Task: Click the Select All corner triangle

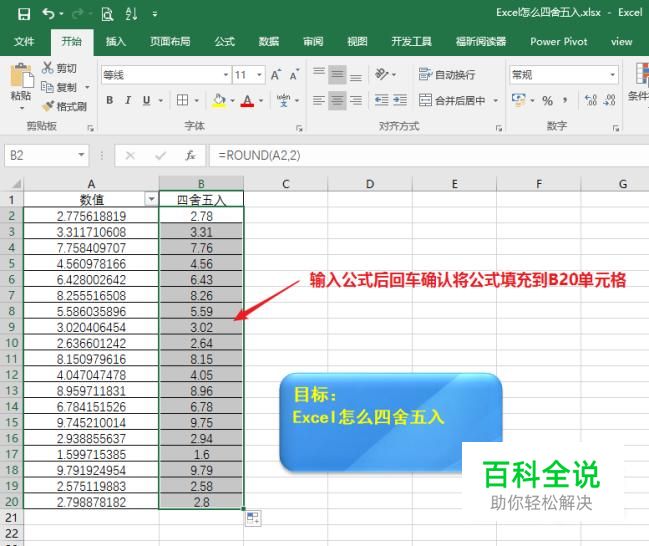Action: tap(15, 184)
